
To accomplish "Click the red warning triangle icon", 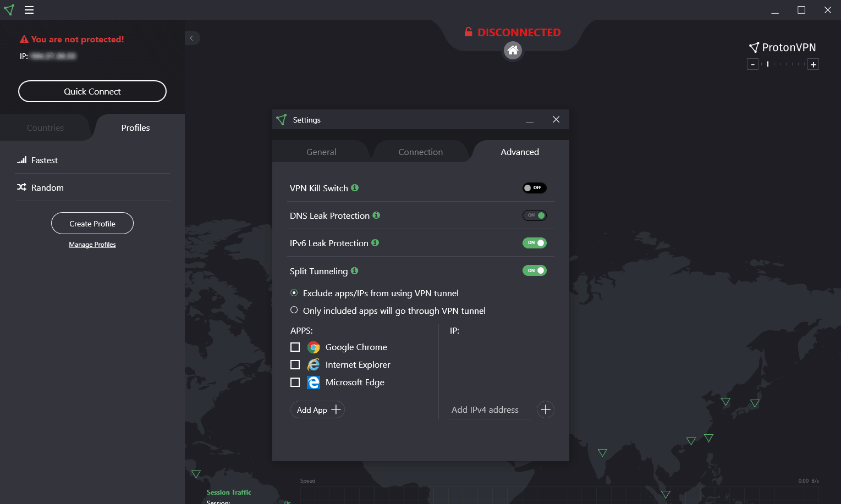I will tap(24, 40).
